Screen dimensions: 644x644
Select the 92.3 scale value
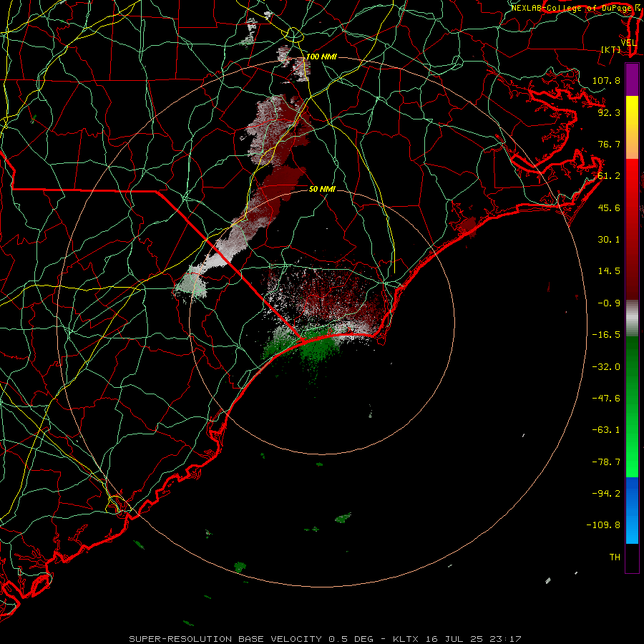[x=609, y=112]
